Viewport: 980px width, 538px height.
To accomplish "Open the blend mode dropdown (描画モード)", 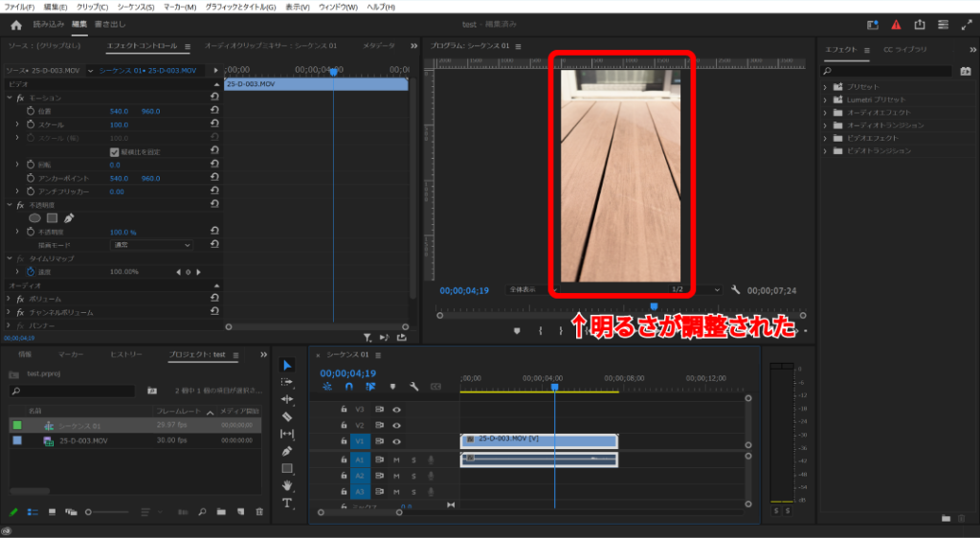I will pos(153,245).
